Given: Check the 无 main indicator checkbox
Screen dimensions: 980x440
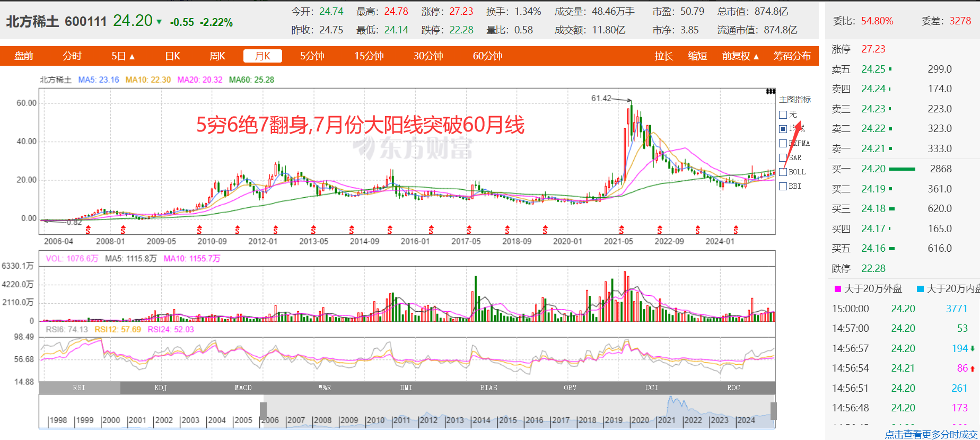Looking at the screenshot, I should coord(783,115).
